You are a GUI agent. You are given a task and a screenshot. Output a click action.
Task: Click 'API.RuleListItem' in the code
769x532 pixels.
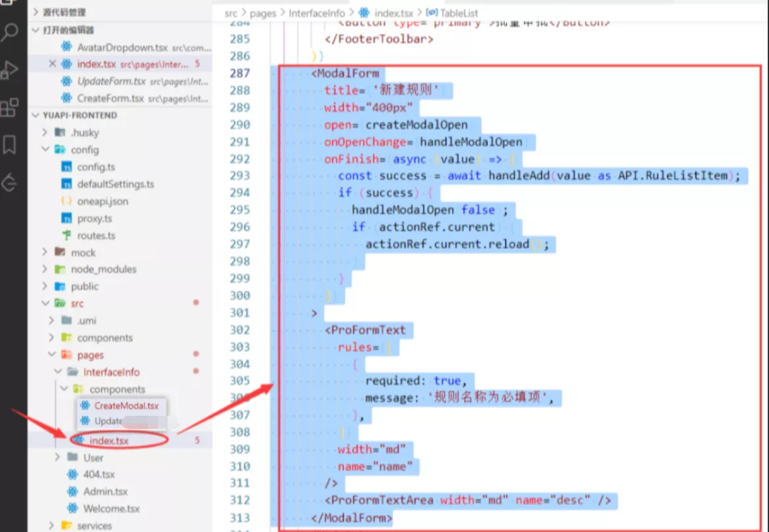[672, 175]
